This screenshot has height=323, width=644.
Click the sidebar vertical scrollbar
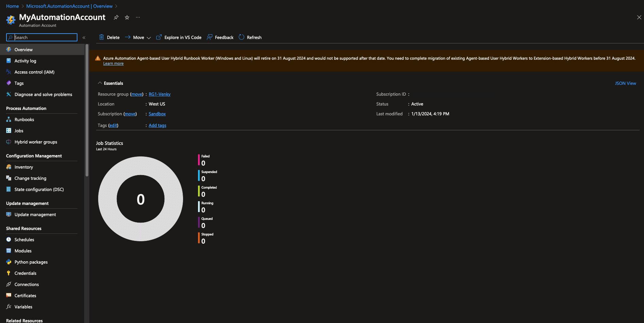pos(87,110)
